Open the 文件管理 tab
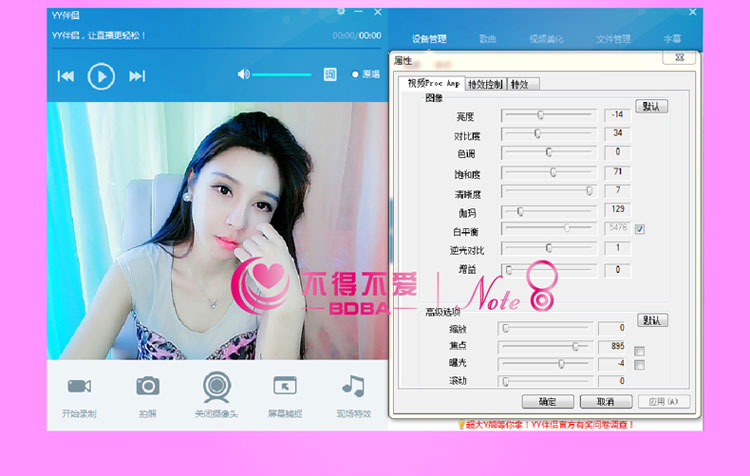750x476 pixels. pyautogui.click(x=613, y=39)
